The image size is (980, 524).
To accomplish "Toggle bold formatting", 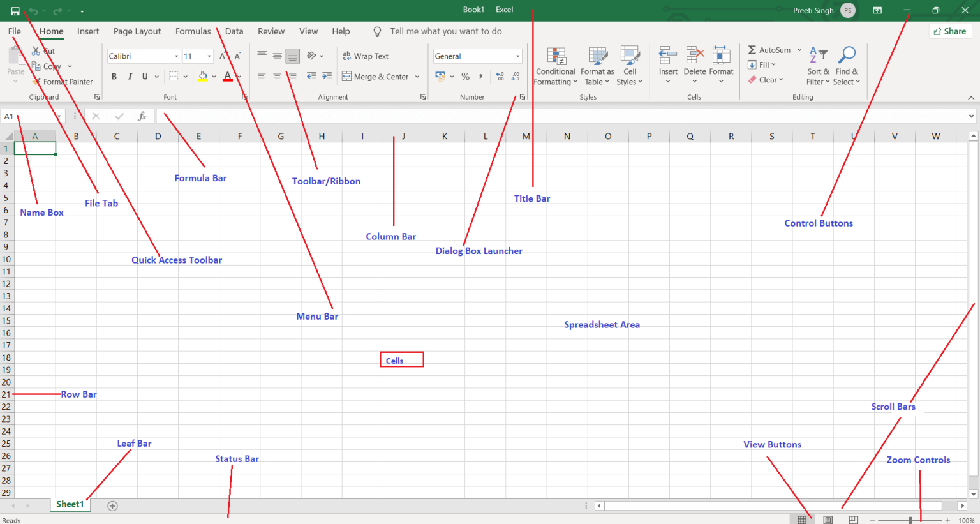I will pos(114,76).
